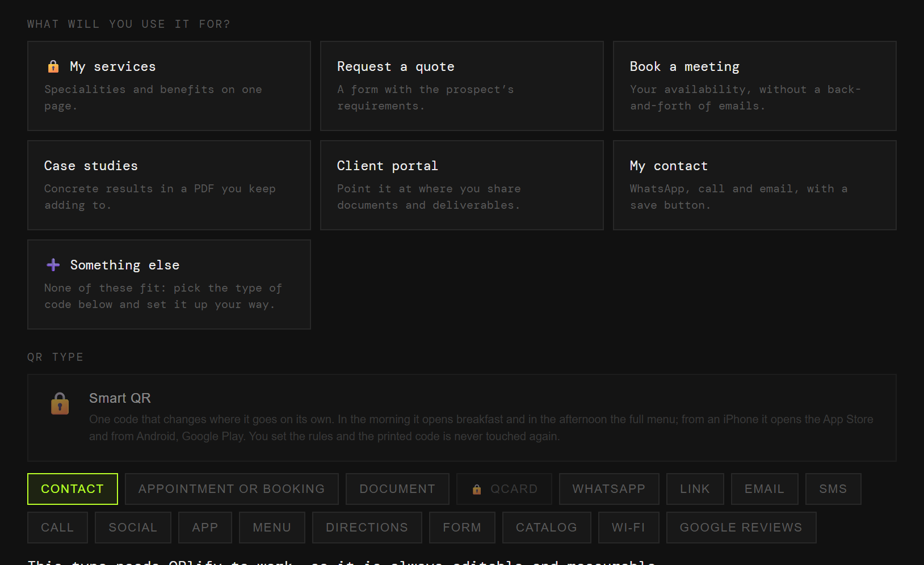Click the lock icon beside Smart QR

(60, 403)
